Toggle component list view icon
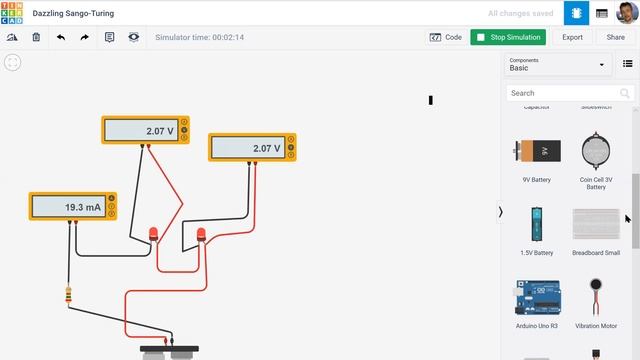The image size is (640, 360). pos(627,64)
